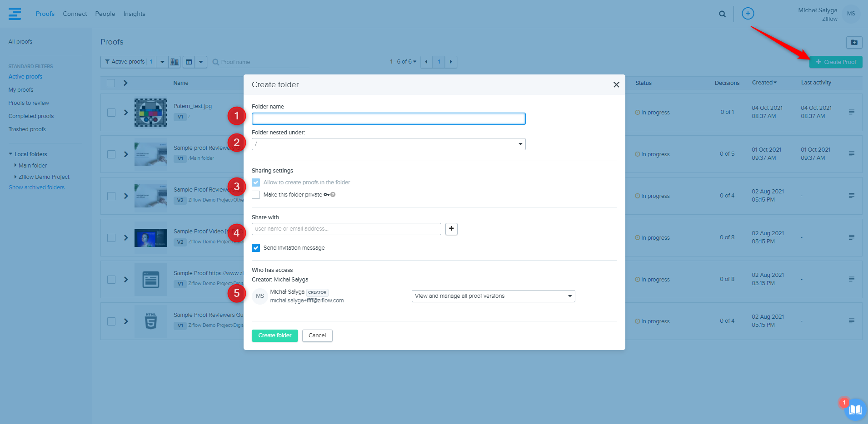Click the Ziflow logo icon

coord(15,14)
